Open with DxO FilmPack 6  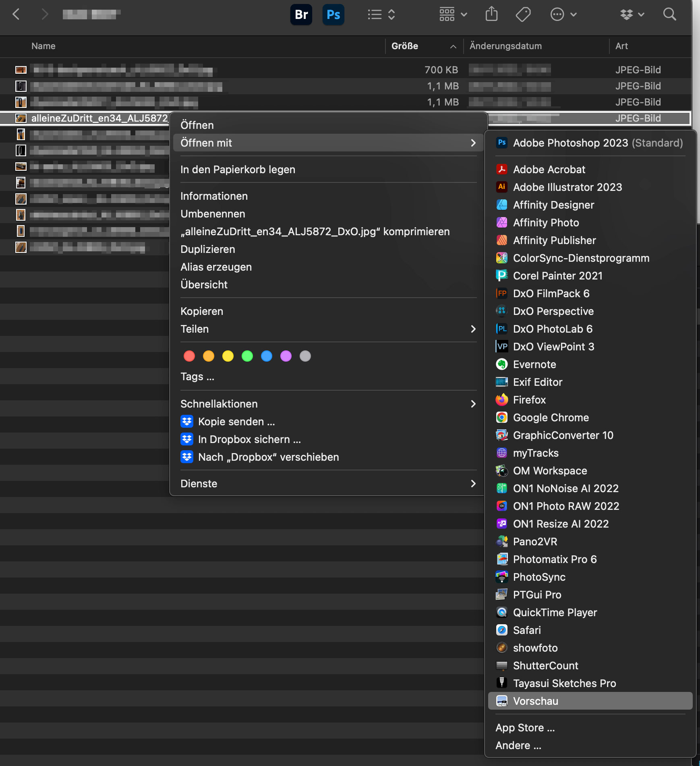[590, 294]
